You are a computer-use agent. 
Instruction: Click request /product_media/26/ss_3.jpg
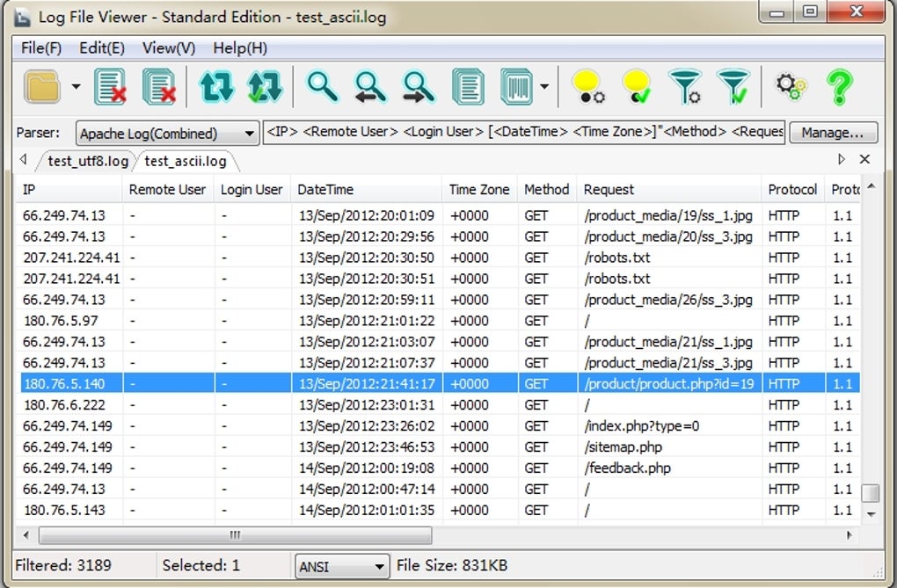tap(668, 300)
